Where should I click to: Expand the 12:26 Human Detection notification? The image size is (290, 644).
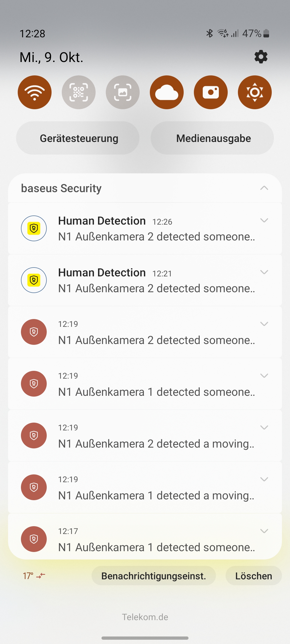tap(264, 221)
